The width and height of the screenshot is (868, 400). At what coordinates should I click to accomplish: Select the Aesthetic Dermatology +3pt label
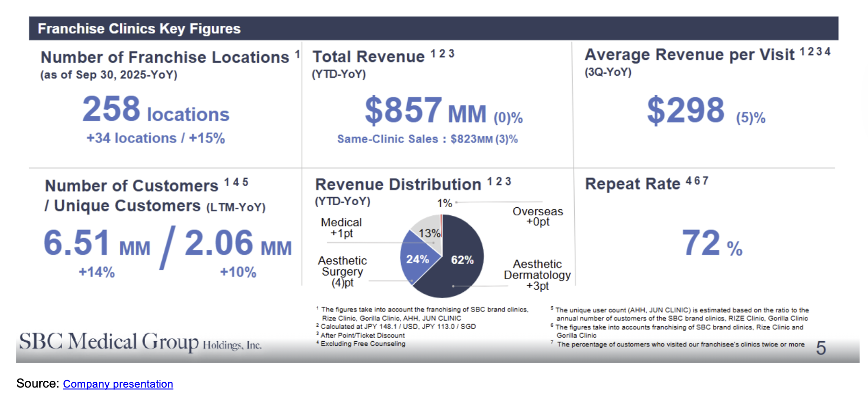click(x=537, y=275)
